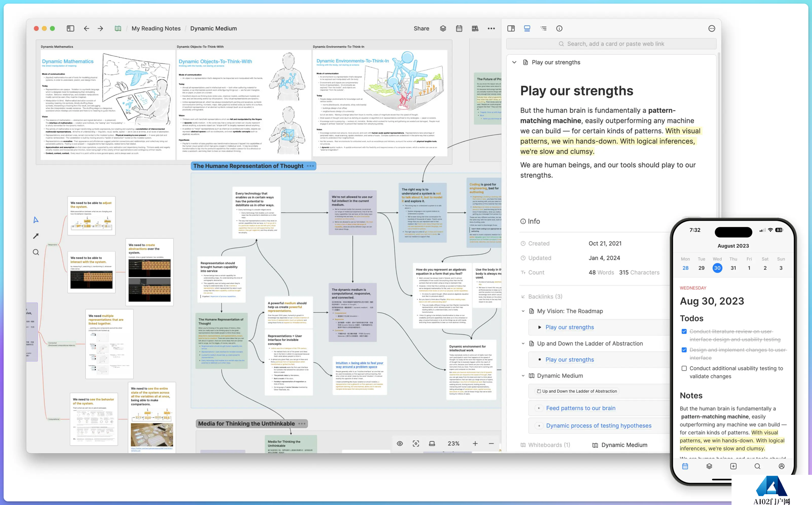
Task: Click search or add card field
Action: [x=611, y=44]
